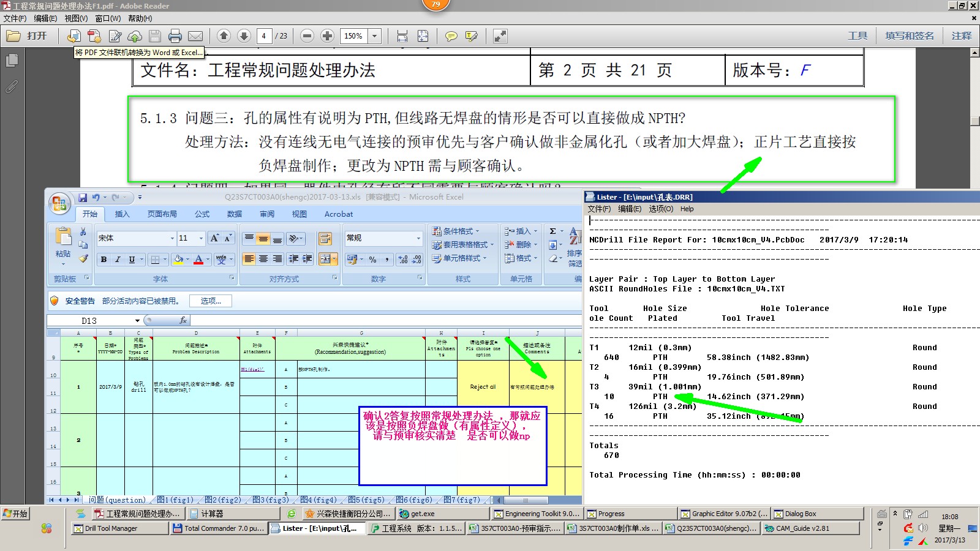The height and width of the screenshot is (551, 980).
Task: Open the Formulas (公式) ribbon tab
Action: [202, 214]
